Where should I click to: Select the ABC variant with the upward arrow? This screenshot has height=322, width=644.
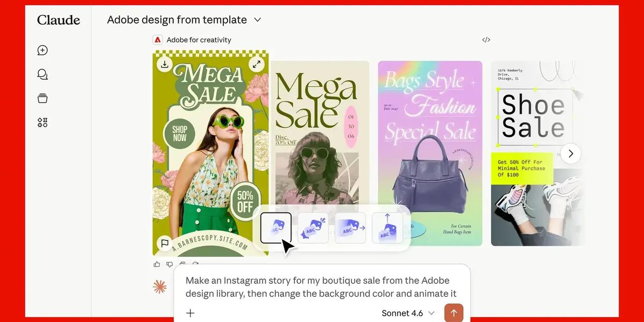387,227
